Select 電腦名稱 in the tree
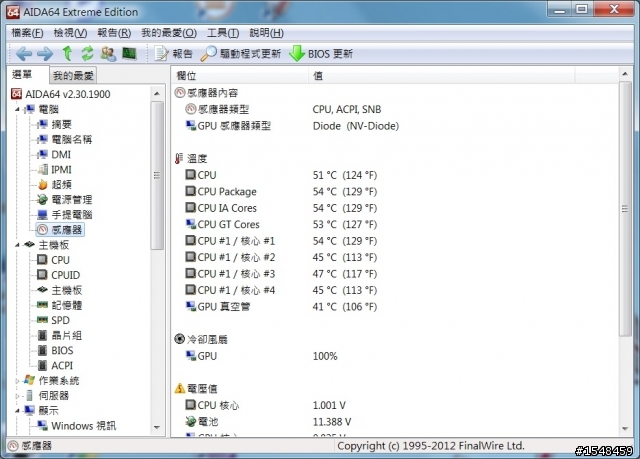Viewport: 640px width, 459px height. pos(65,140)
